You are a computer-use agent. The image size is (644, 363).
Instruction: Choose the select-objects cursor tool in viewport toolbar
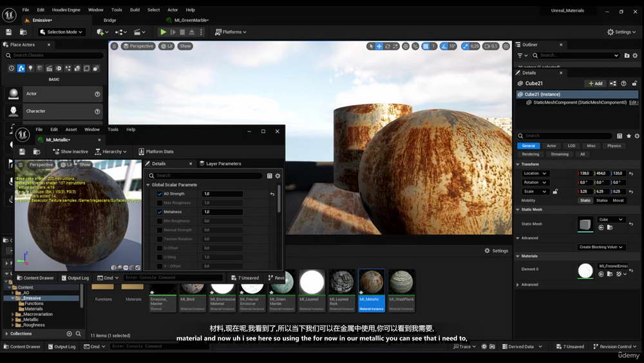pyautogui.click(x=371, y=46)
